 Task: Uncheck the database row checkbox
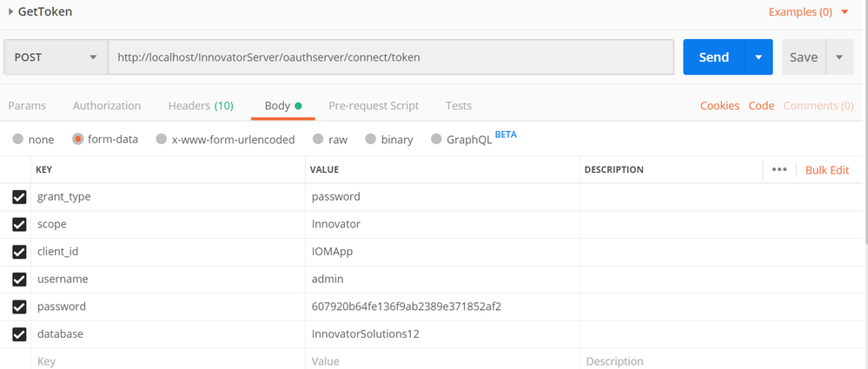click(19, 334)
